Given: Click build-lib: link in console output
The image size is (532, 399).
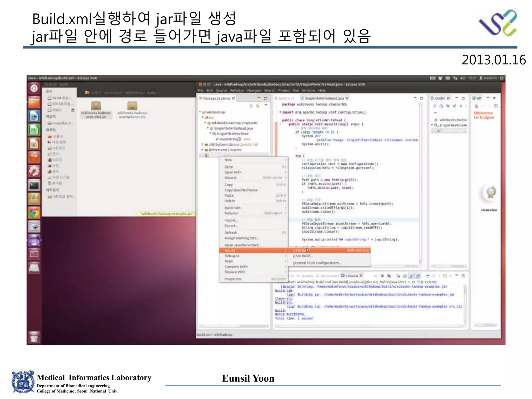Looking at the screenshot, I should coord(284,290).
